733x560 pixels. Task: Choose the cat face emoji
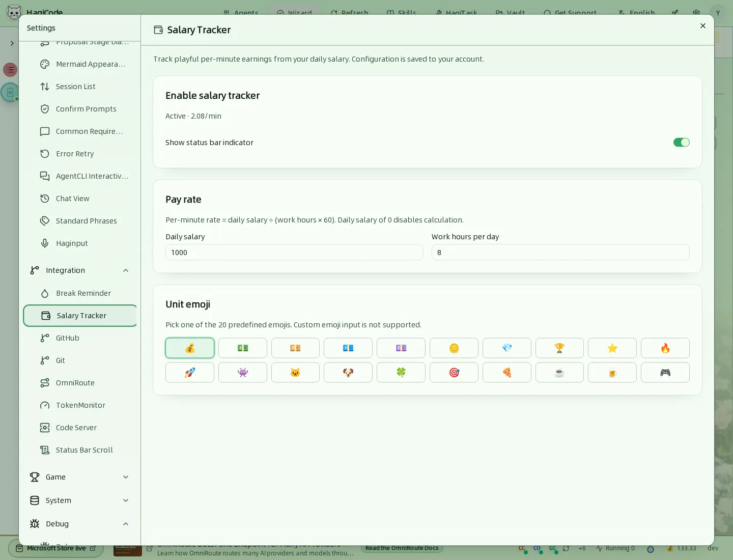(295, 373)
